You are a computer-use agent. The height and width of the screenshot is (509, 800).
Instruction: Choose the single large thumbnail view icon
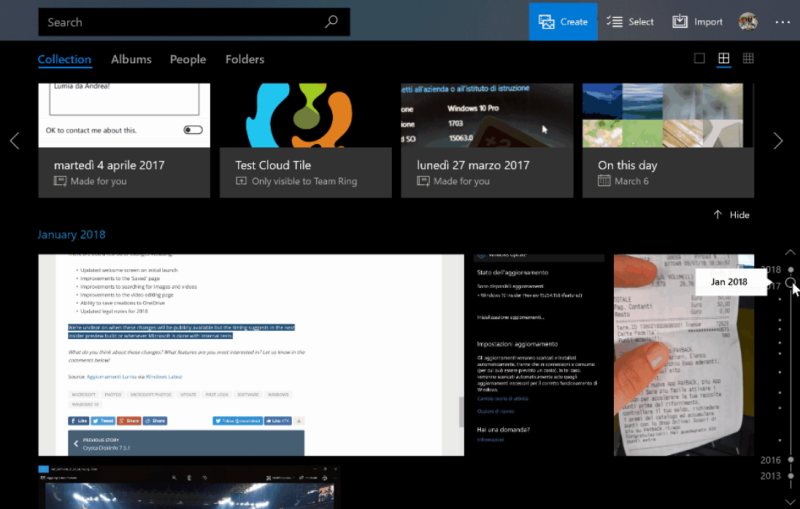click(699, 58)
